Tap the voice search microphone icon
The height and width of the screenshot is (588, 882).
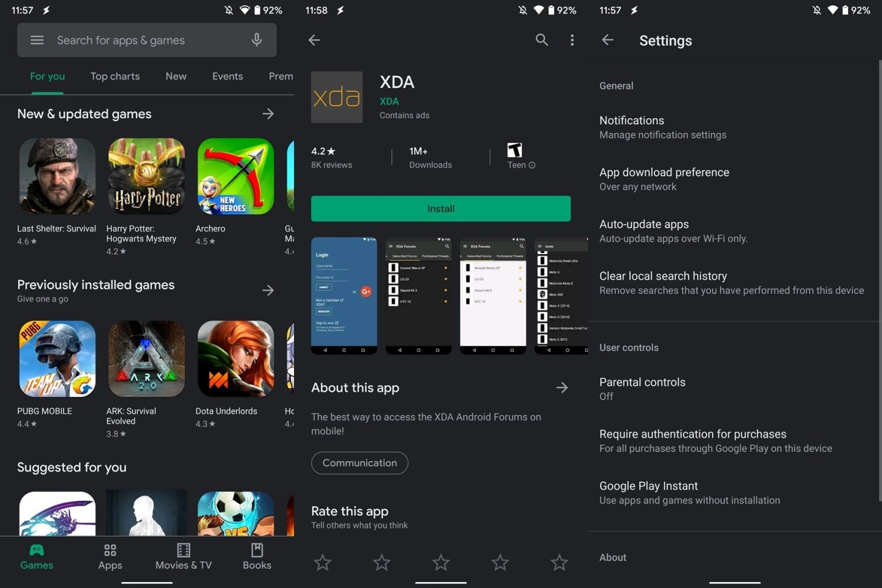256,40
